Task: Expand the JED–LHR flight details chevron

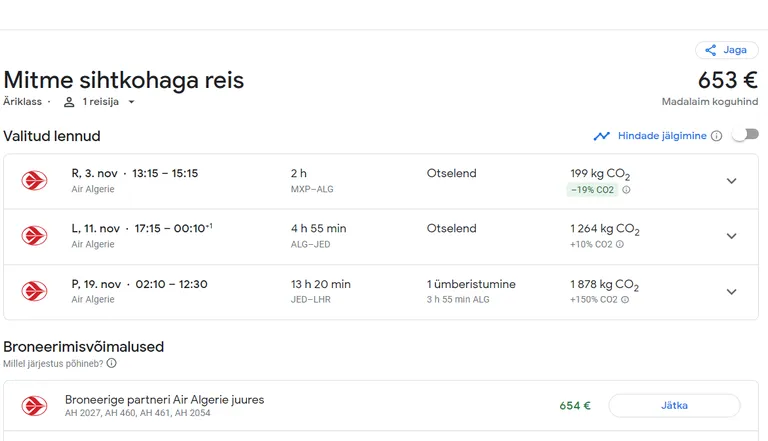Action: pyautogui.click(x=731, y=292)
